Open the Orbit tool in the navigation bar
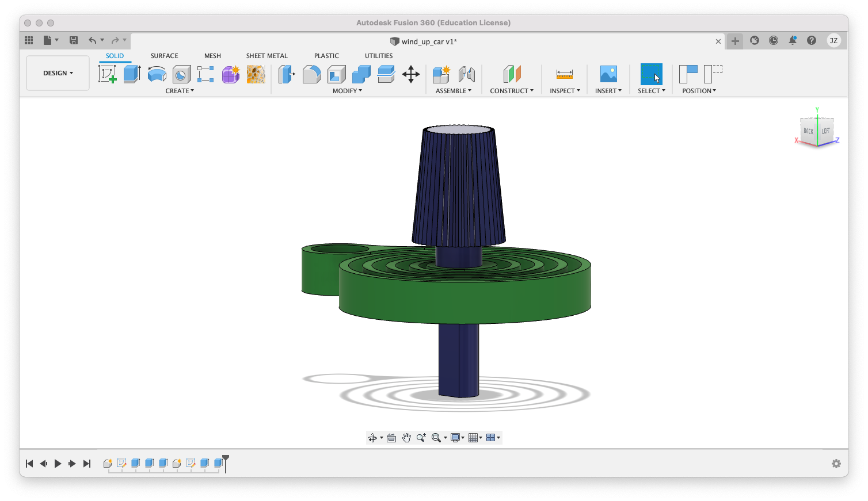This screenshot has width=868, height=501. [x=372, y=438]
